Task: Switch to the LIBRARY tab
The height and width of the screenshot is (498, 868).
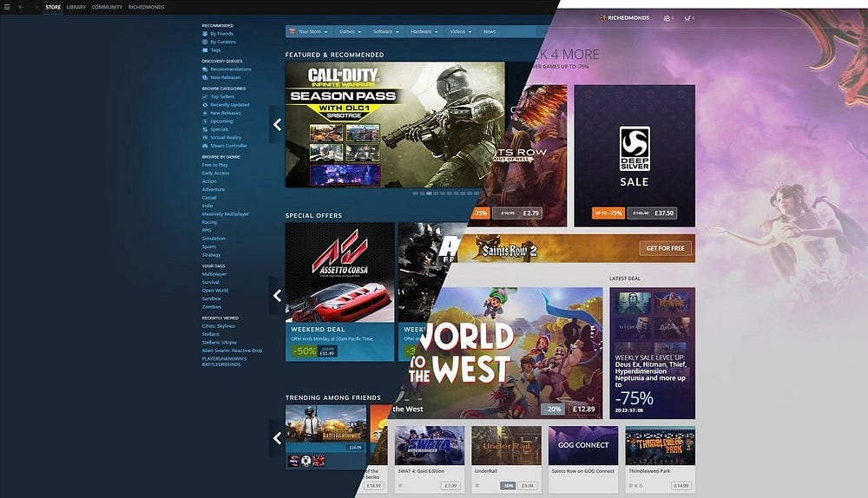Action: (76, 7)
